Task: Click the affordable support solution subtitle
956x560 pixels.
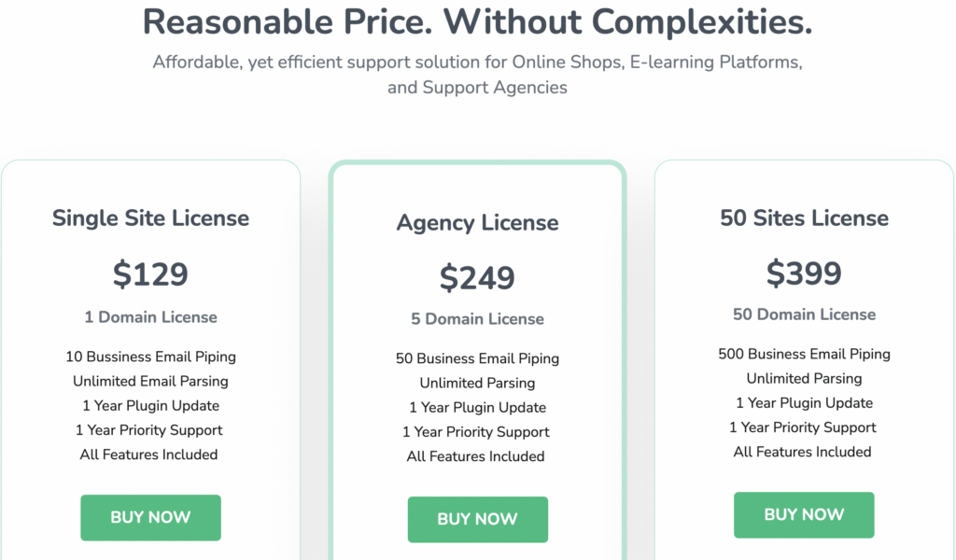Action: click(477, 74)
